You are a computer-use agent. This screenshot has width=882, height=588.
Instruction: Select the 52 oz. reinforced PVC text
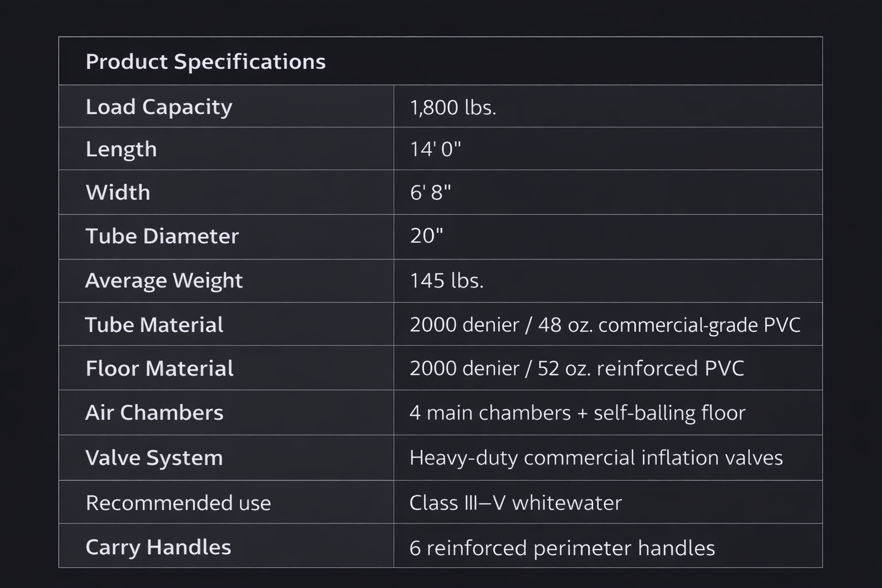(640, 369)
